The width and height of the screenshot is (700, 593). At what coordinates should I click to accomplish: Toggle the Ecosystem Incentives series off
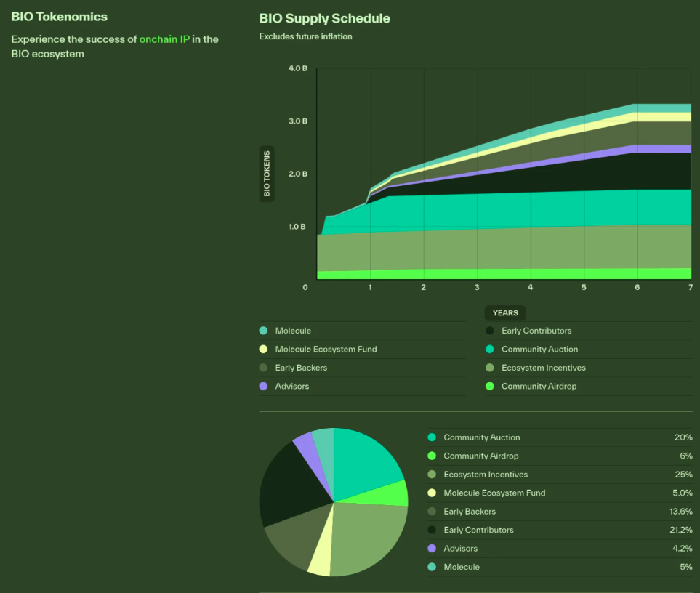pos(542,368)
